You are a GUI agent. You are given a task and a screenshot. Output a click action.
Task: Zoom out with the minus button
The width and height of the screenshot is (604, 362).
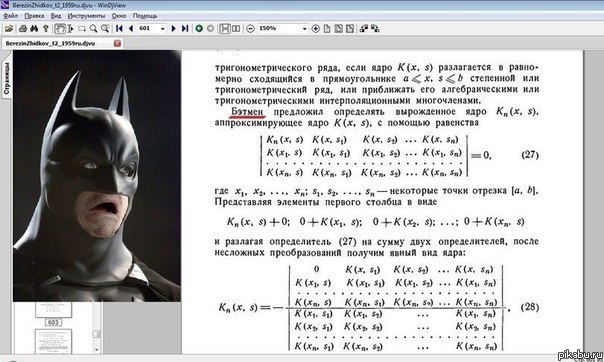point(250,28)
